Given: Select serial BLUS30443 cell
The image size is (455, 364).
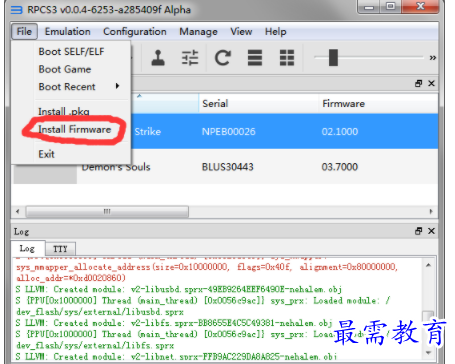Looking at the screenshot, I should (228, 167).
